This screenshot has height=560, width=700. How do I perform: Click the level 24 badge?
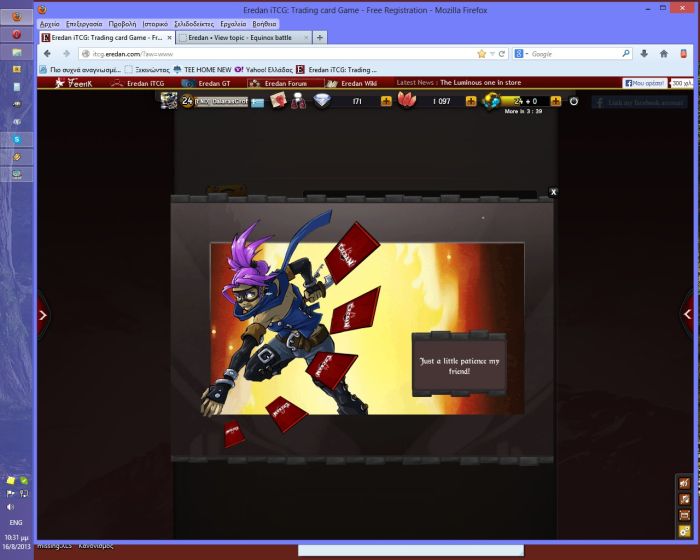187,101
